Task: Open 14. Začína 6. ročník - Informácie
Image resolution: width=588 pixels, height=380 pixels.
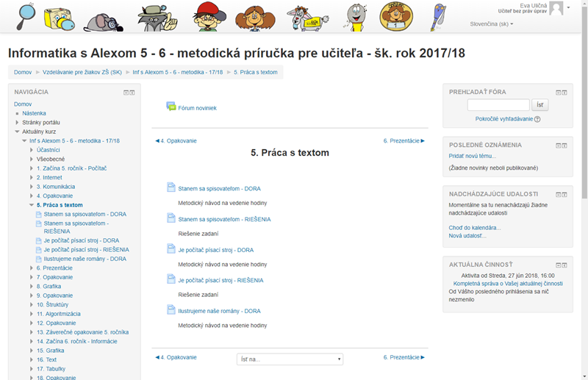Action: 77,341
